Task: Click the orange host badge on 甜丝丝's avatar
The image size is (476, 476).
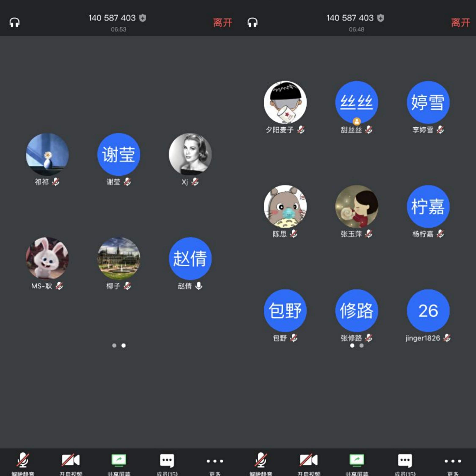Action: [357, 121]
